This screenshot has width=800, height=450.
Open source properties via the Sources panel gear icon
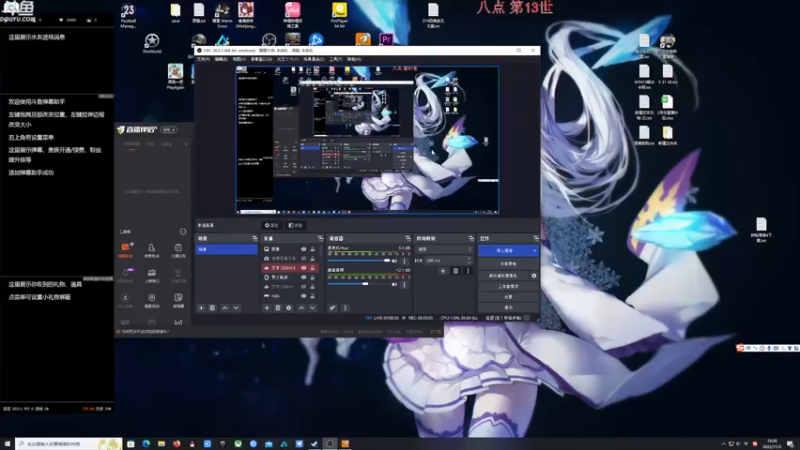coord(289,308)
